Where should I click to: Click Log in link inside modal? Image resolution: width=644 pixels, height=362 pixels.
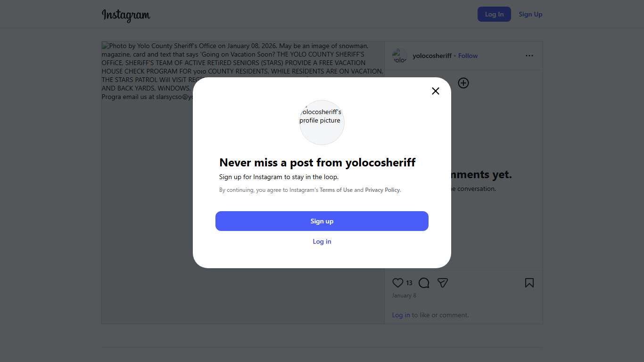click(x=322, y=241)
